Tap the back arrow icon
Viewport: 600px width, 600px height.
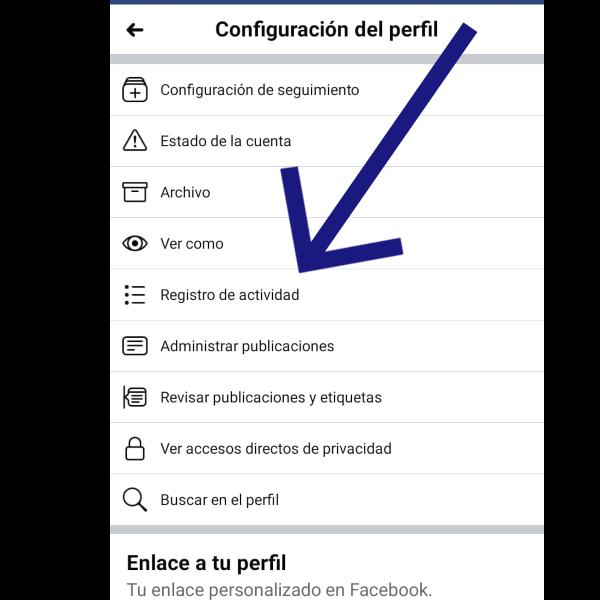click(135, 30)
